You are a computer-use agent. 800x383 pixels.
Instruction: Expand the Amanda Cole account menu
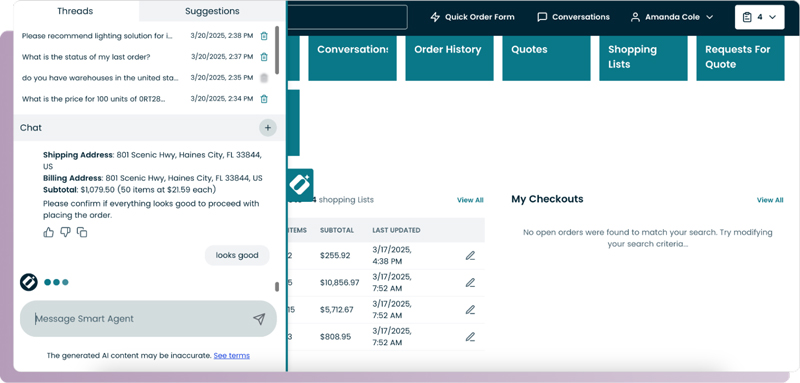pyautogui.click(x=671, y=17)
